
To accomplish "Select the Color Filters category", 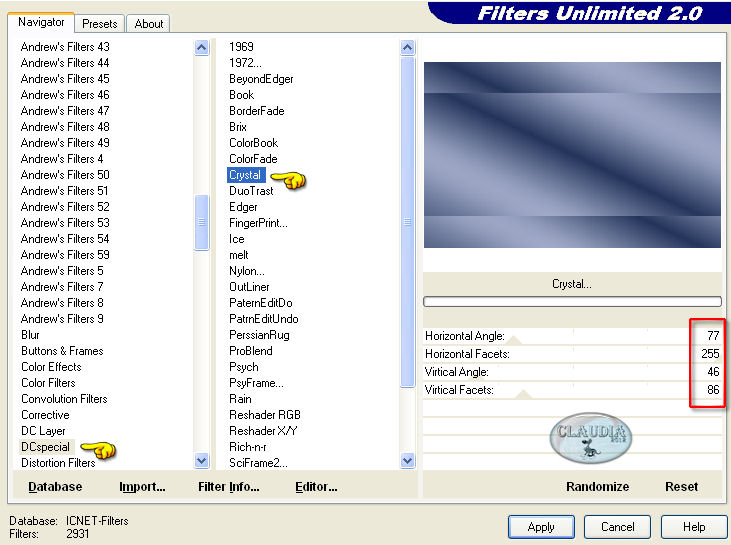I will pos(48,383).
